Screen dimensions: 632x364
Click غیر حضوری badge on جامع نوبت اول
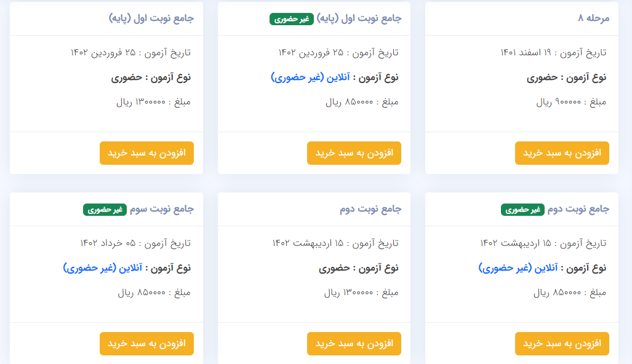pyautogui.click(x=292, y=19)
